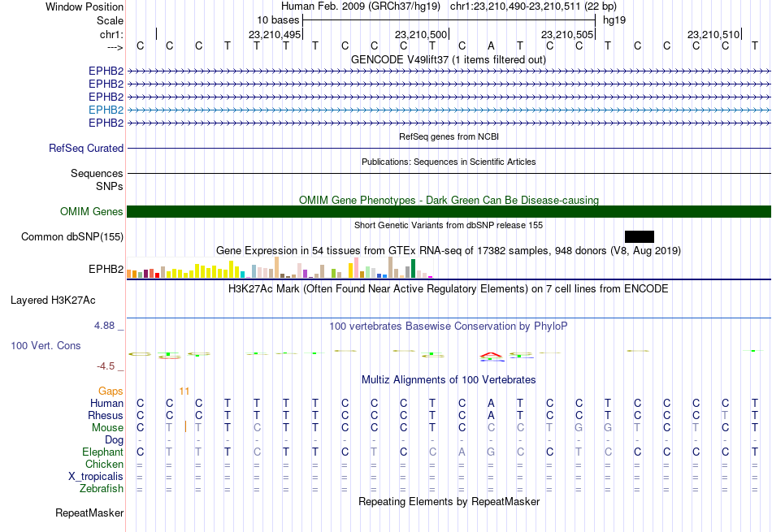
Task: Select the Mouse alignment row label
Action: (107, 428)
